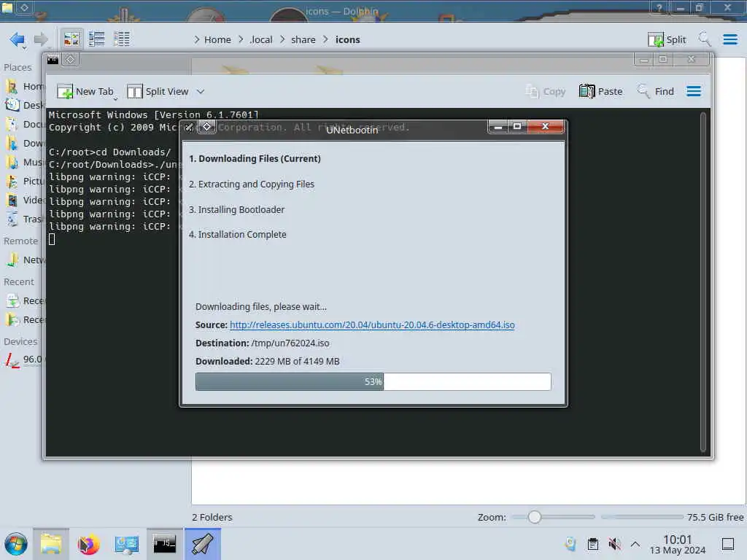Click UNetbootin titlebar diamond pin icon
This screenshot has width=747, height=560.
coord(206,127)
